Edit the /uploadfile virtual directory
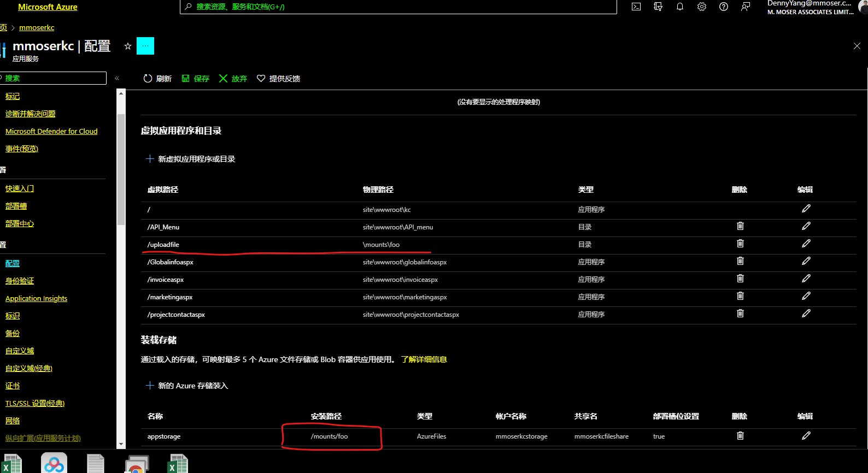Screen dimensions: 868x473 click(806, 244)
